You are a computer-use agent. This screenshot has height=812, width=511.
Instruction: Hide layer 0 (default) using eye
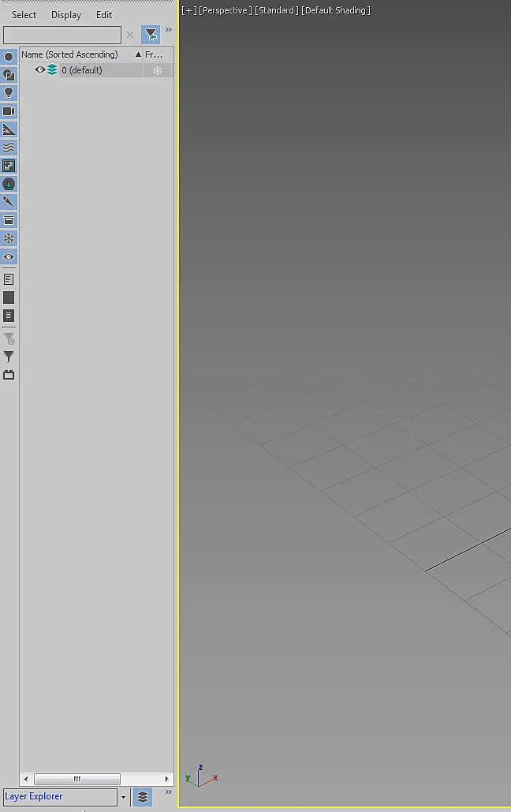tap(40, 70)
